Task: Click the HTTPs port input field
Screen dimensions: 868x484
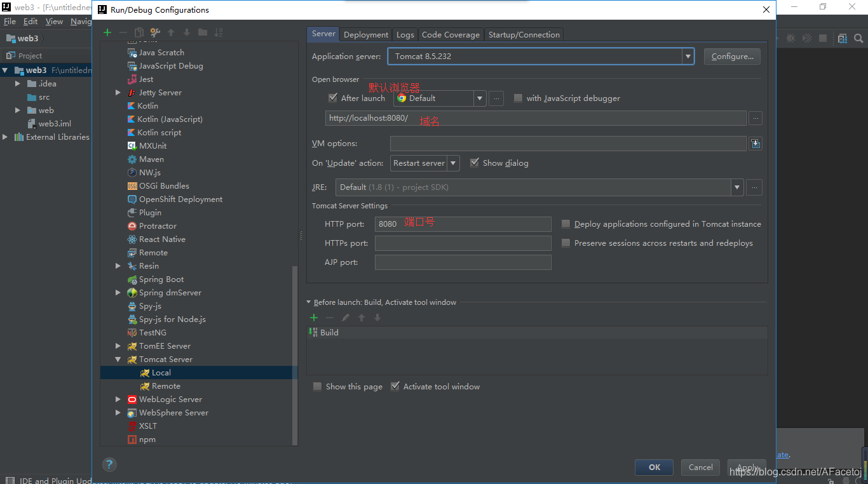Action: [463, 243]
